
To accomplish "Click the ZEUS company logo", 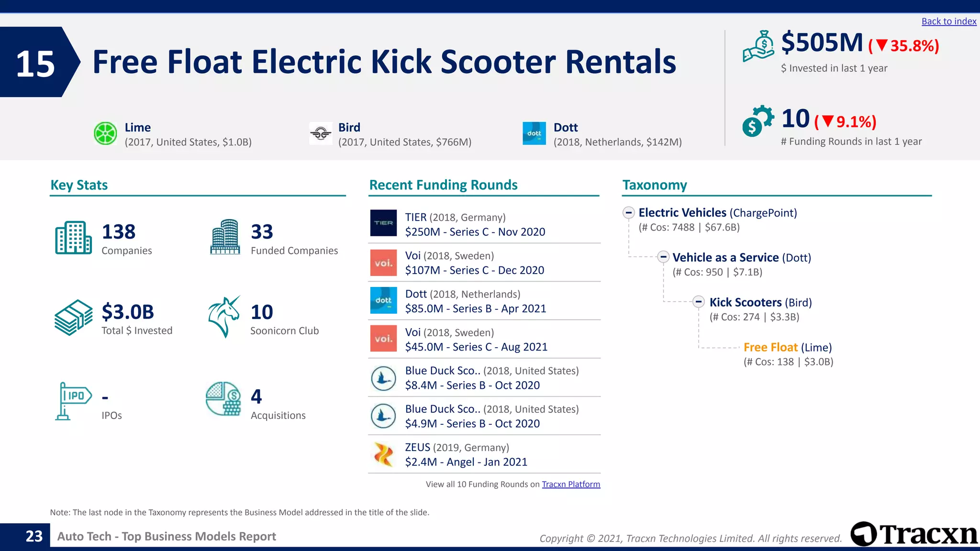I will point(383,454).
